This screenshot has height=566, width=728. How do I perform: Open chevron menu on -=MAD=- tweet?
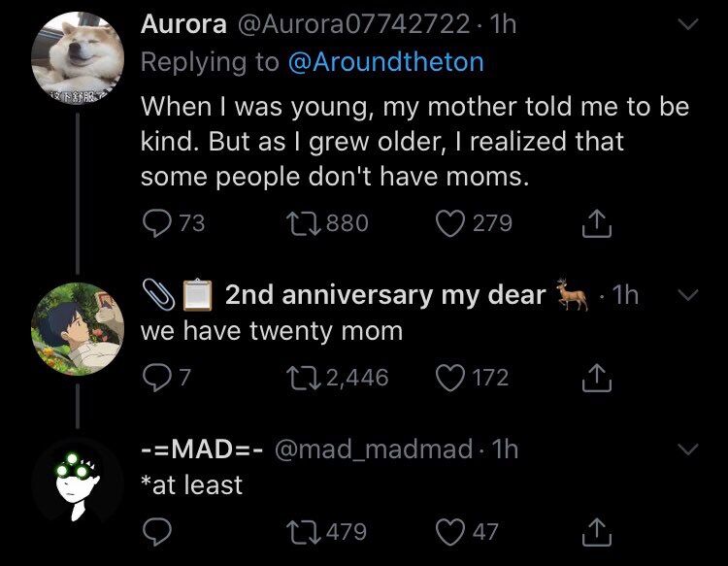tap(687, 449)
